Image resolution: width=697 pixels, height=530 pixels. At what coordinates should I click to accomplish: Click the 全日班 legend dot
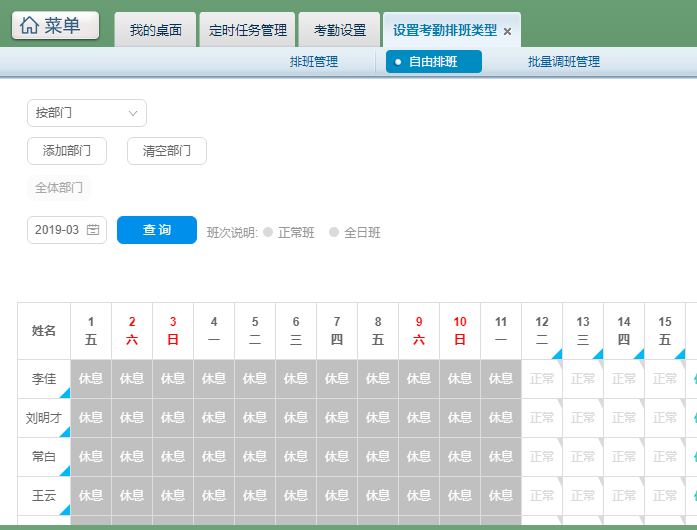point(334,232)
